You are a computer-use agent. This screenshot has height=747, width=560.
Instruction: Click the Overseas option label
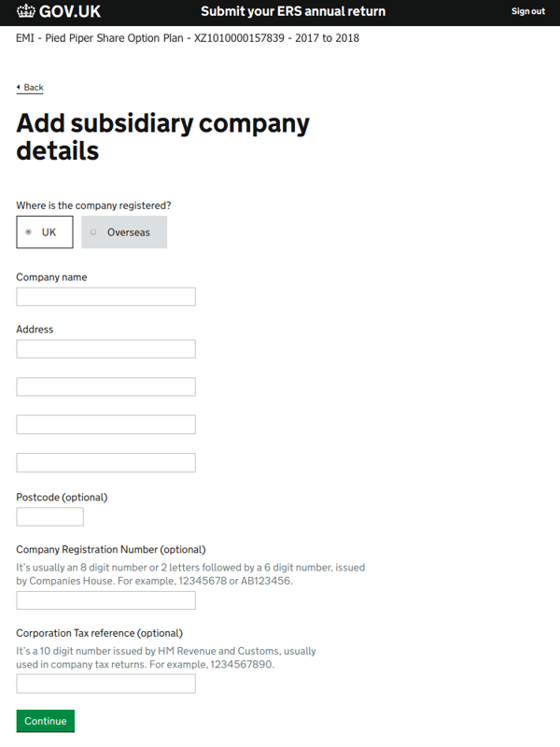pyautogui.click(x=129, y=233)
